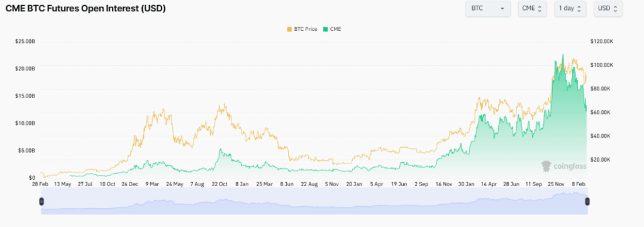Image resolution: width=644 pixels, height=227 pixels.
Task: Click the green CME legend swatch
Action: (x=326, y=29)
